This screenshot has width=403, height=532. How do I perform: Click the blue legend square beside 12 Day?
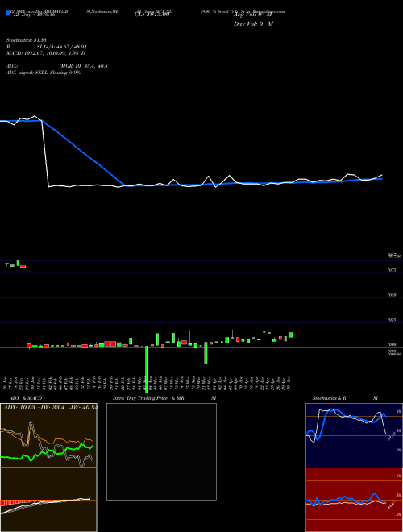(8, 13)
